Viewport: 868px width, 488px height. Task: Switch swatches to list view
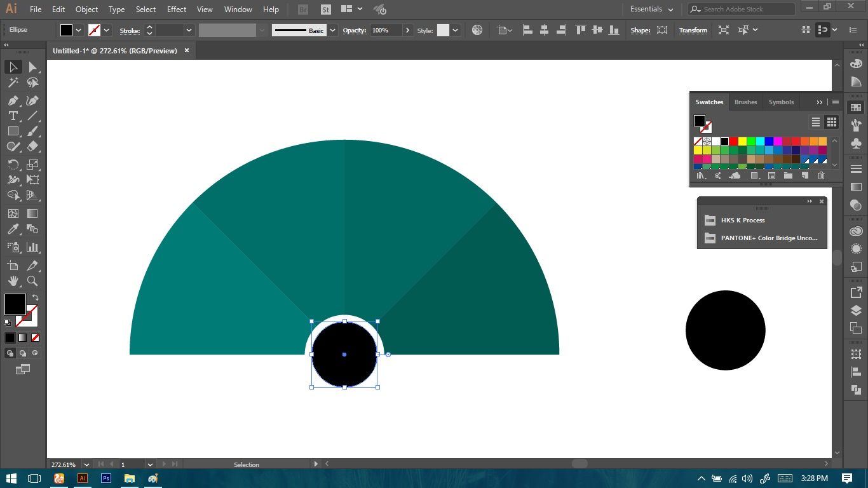(816, 122)
